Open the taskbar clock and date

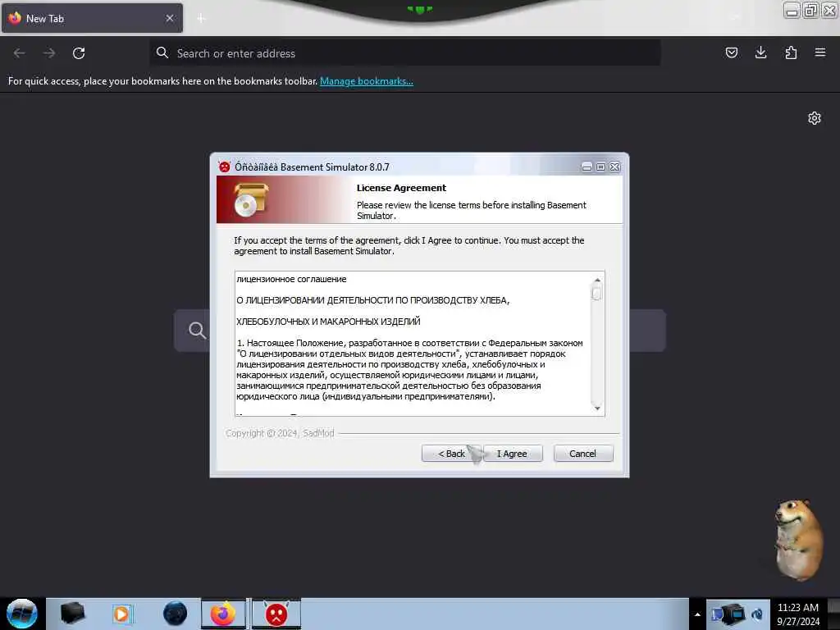[798, 614]
